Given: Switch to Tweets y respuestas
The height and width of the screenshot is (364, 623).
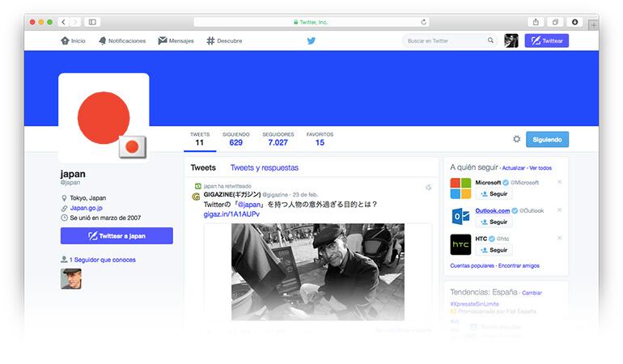Looking at the screenshot, I should (x=265, y=167).
